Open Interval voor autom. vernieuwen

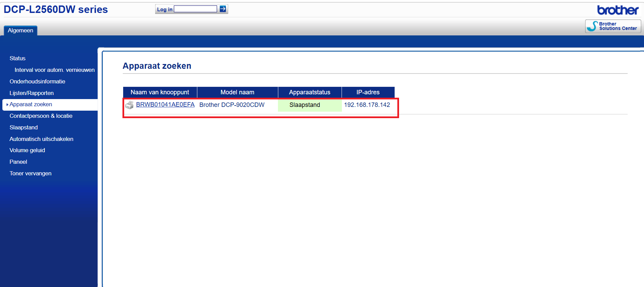point(54,70)
